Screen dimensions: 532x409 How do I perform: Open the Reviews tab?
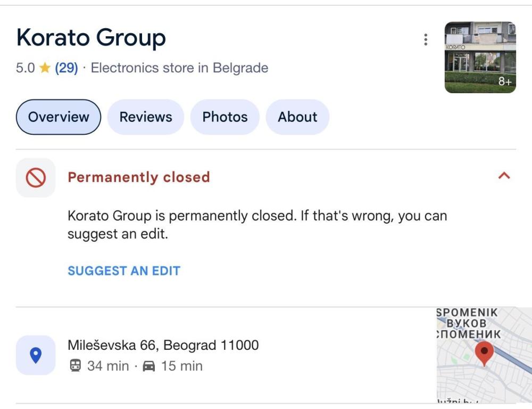[146, 117]
